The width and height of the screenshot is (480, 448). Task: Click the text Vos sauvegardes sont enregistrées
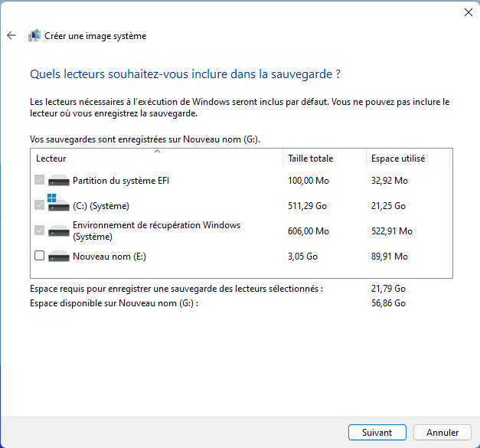[145, 139]
